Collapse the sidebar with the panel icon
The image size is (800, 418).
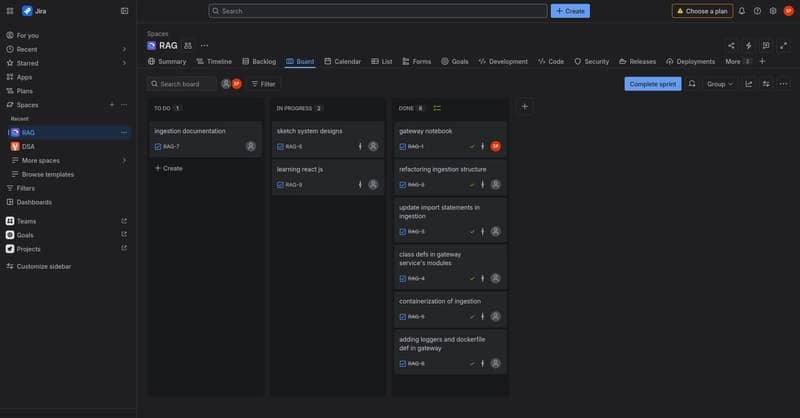coord(124,11)
